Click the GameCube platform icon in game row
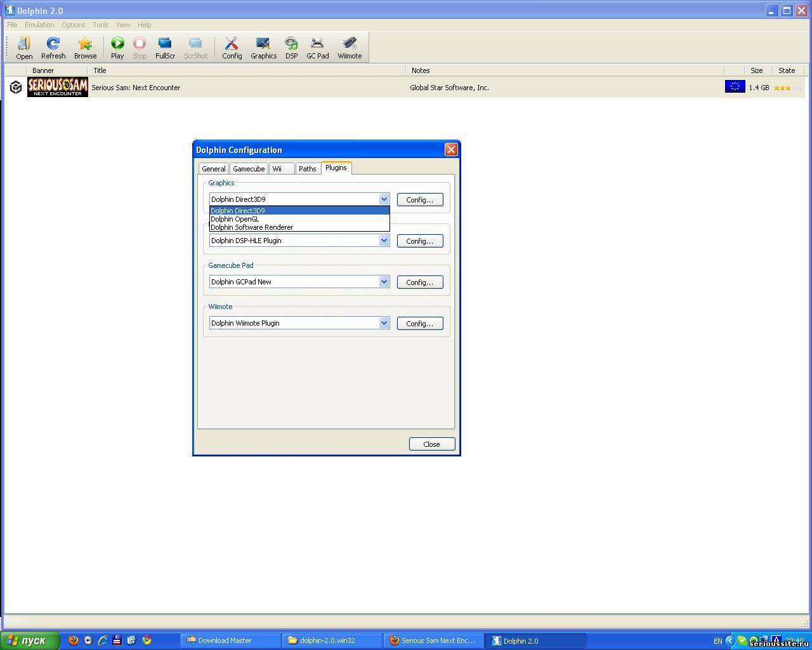The height and width of the screenshot is (650, 812). tap(16, 88)
